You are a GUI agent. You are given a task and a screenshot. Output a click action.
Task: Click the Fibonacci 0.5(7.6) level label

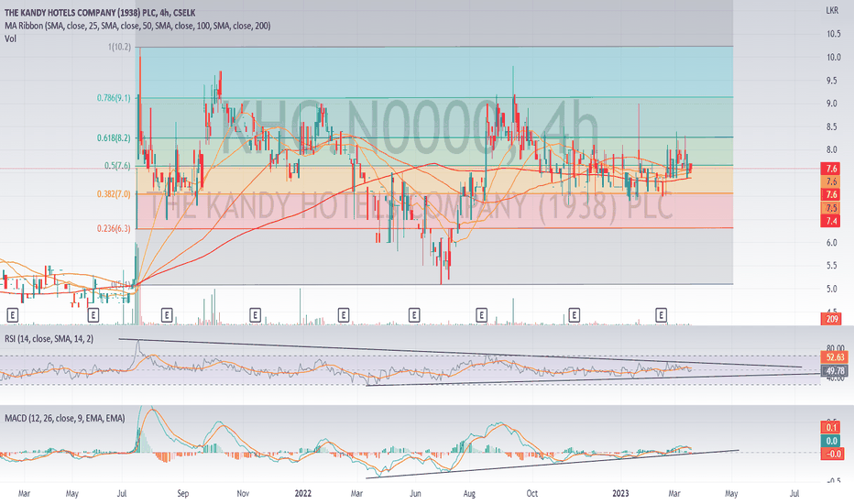coord(117,166)
